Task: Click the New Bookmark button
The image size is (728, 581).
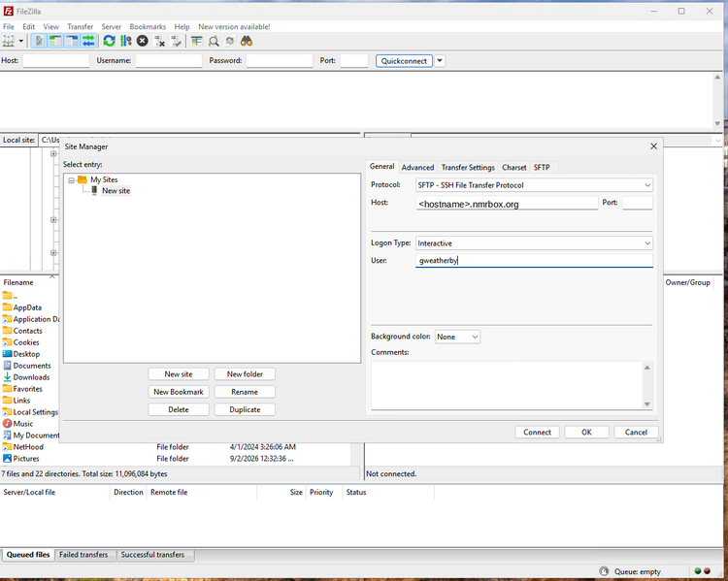Action: click(179, 392)
